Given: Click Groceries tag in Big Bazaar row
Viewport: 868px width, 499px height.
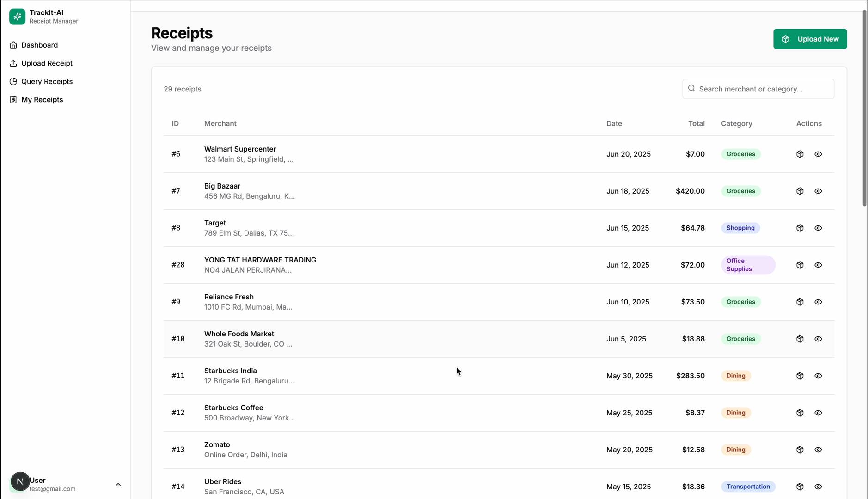Looking at the screenshot, I should pyautogui.click(x=740, y=191).
